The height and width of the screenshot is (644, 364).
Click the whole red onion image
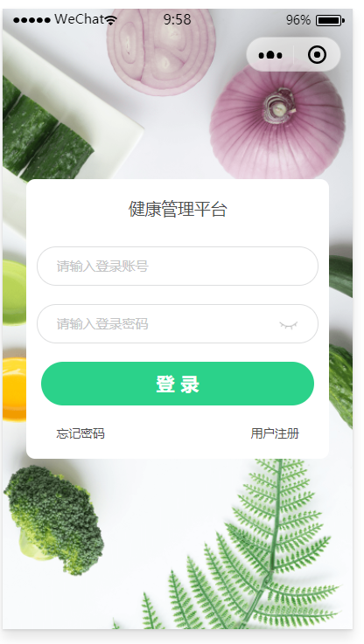click(277, 122)
